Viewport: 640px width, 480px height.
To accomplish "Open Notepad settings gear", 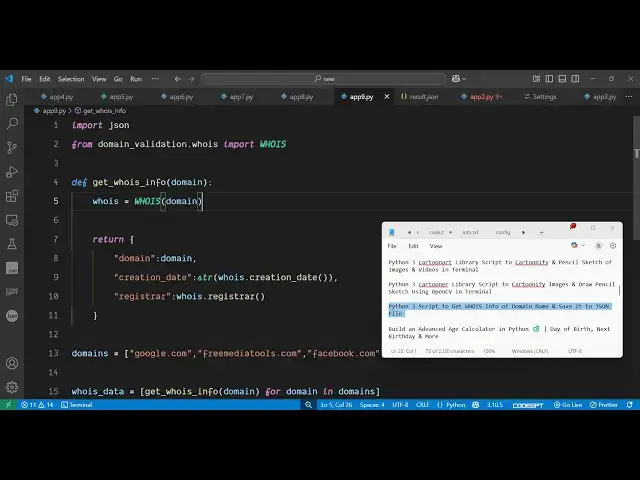I will click(x=613, y=245).
